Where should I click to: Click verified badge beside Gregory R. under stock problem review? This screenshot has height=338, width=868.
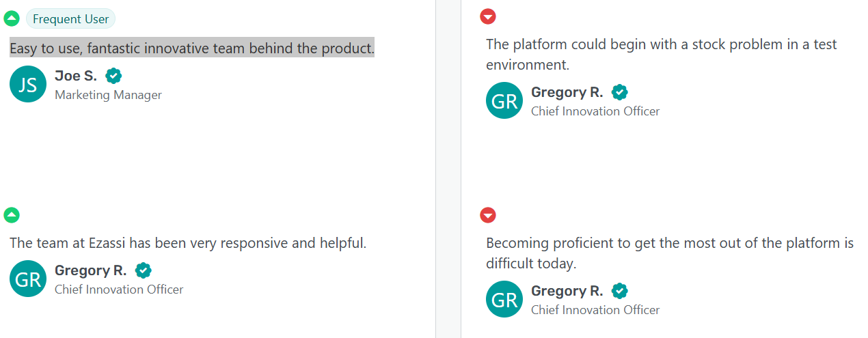[619, 92]
